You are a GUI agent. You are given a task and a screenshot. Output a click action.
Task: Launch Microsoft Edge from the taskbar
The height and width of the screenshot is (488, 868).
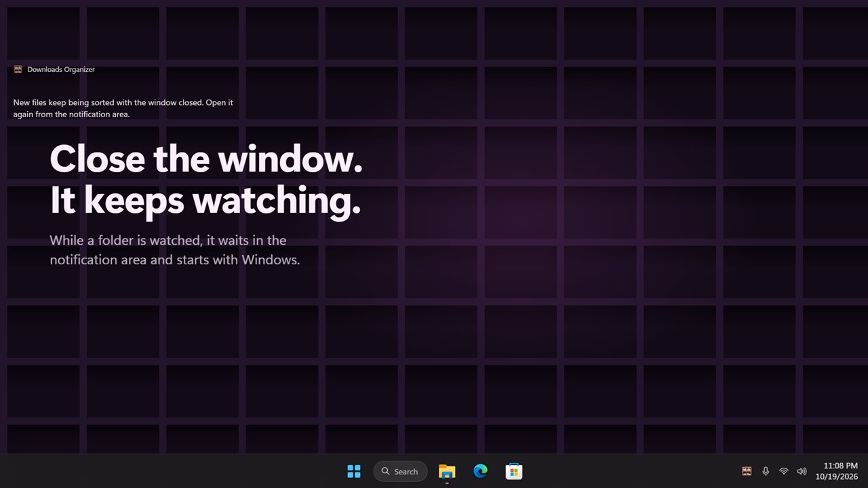coord(480,471)
